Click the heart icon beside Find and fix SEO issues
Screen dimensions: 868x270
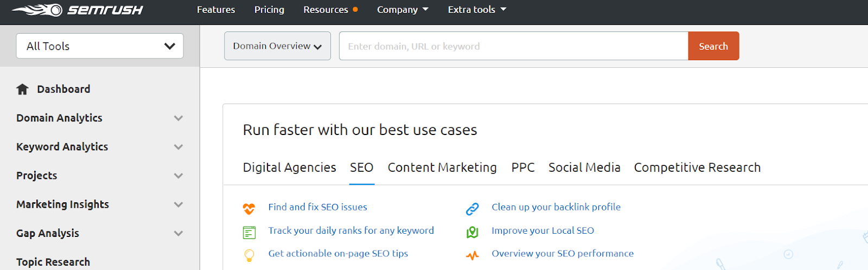(249, 208)
